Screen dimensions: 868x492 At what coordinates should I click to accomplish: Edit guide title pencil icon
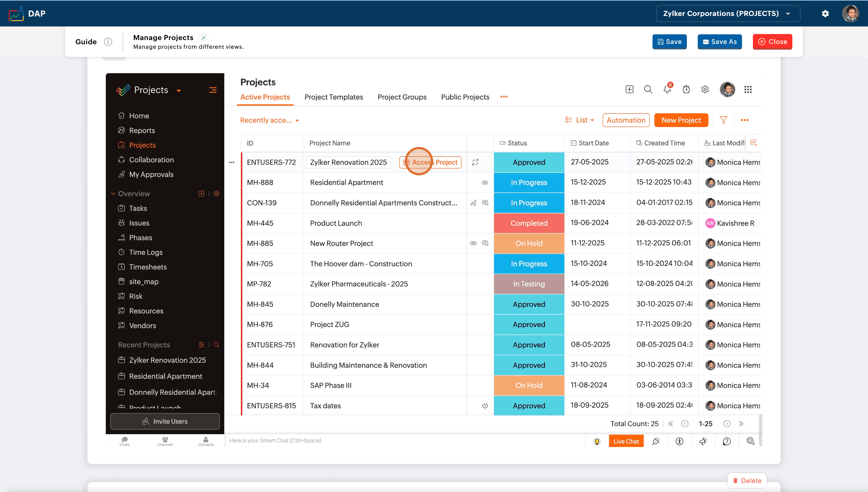click(x=203, y=38)
